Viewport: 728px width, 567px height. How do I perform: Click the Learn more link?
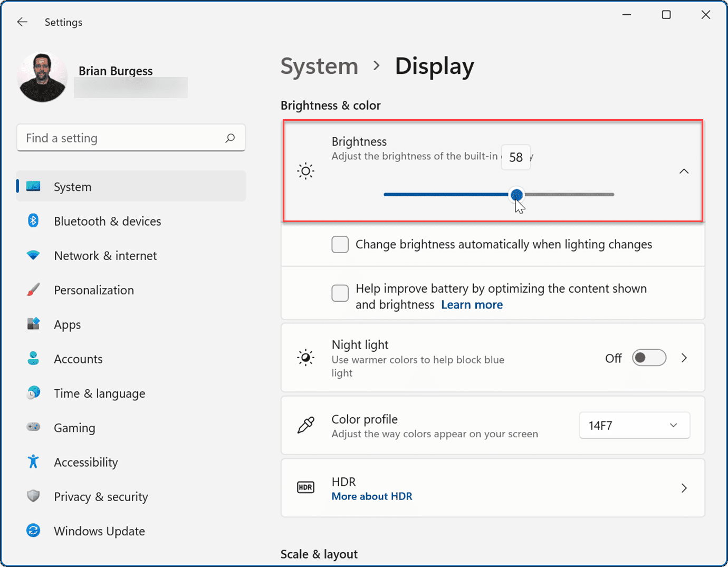(x=472, y=304)
